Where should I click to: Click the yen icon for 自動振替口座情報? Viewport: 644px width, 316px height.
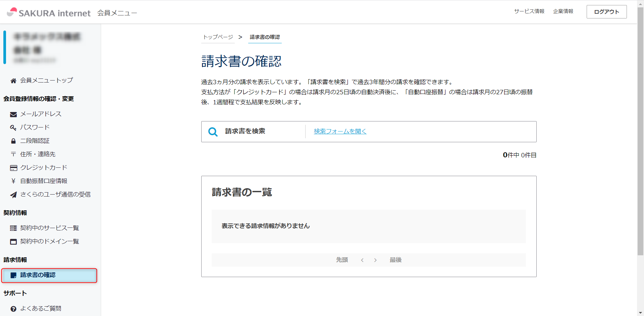click(x=13, y=181)
